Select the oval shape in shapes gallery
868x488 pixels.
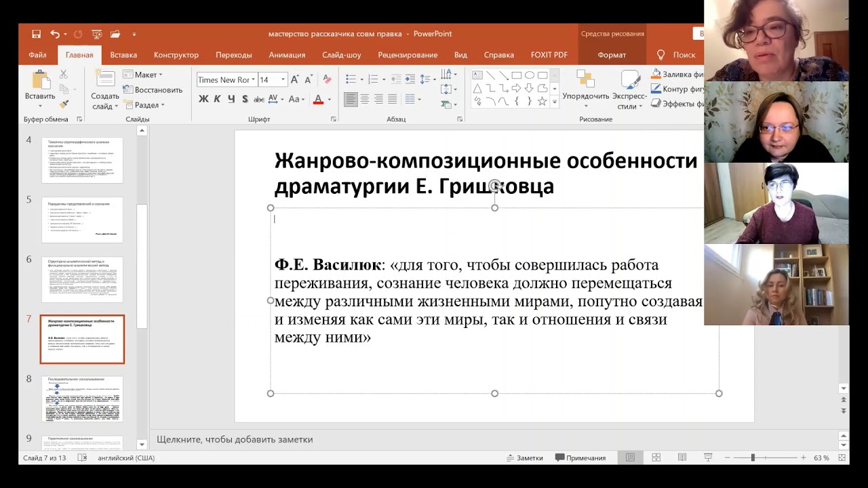[530, 75]
